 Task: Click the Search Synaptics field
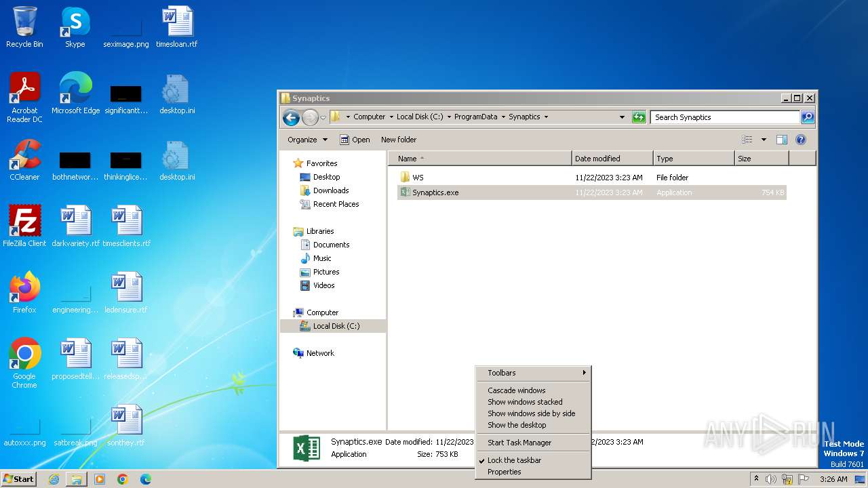pyautogui.click(x=725, y=117)
